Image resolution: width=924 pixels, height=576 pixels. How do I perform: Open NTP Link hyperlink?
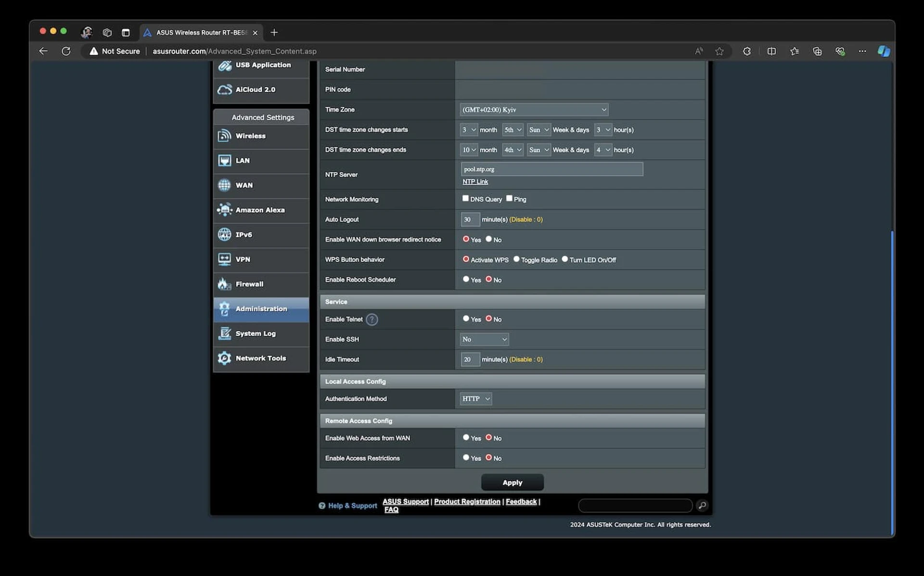click(x=475, y=182)
